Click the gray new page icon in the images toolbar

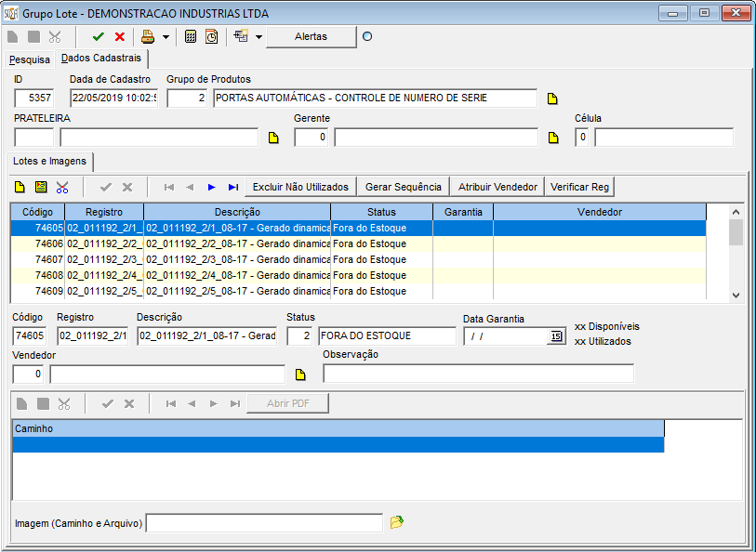click(21, 403)
